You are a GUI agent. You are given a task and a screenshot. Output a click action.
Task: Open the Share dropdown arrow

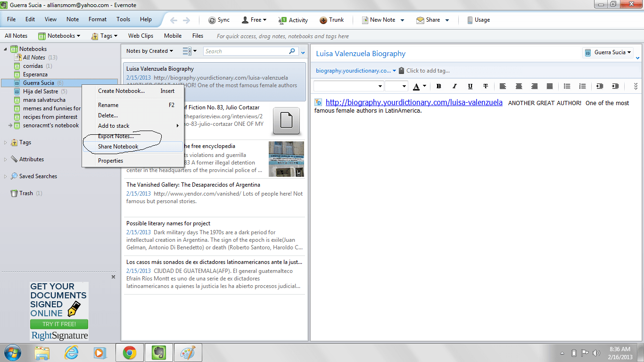tap(447, 20)
